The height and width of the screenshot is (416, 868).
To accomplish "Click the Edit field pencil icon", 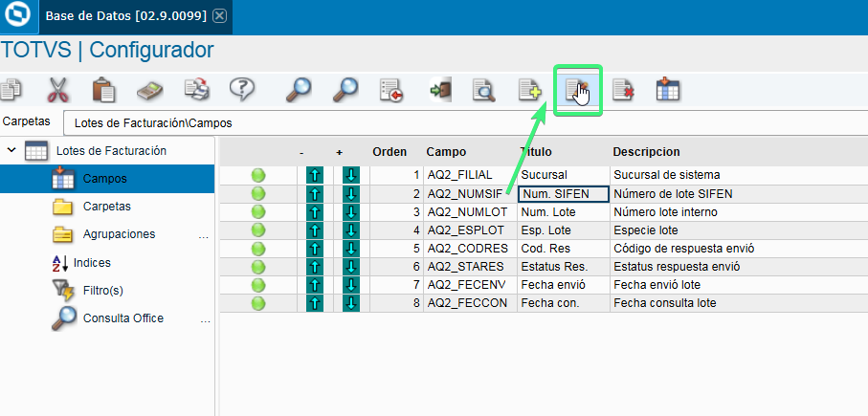I will 577,91.
